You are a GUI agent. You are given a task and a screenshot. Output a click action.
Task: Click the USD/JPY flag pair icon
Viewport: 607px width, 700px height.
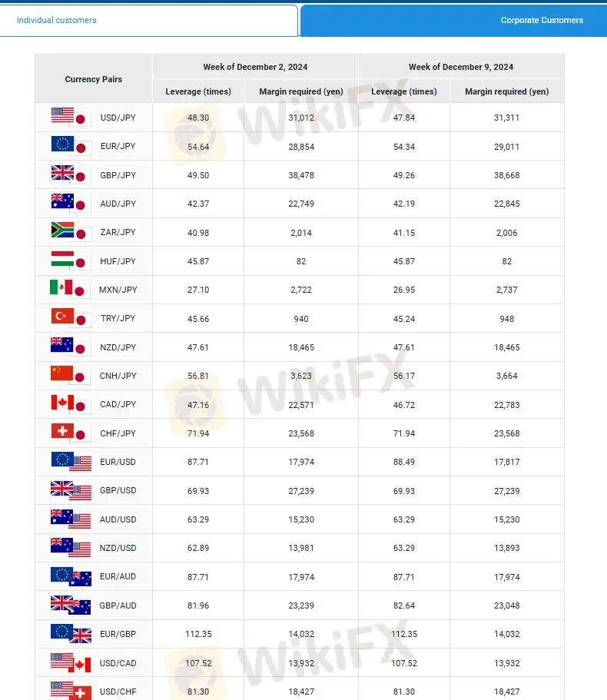coord(71,118)
